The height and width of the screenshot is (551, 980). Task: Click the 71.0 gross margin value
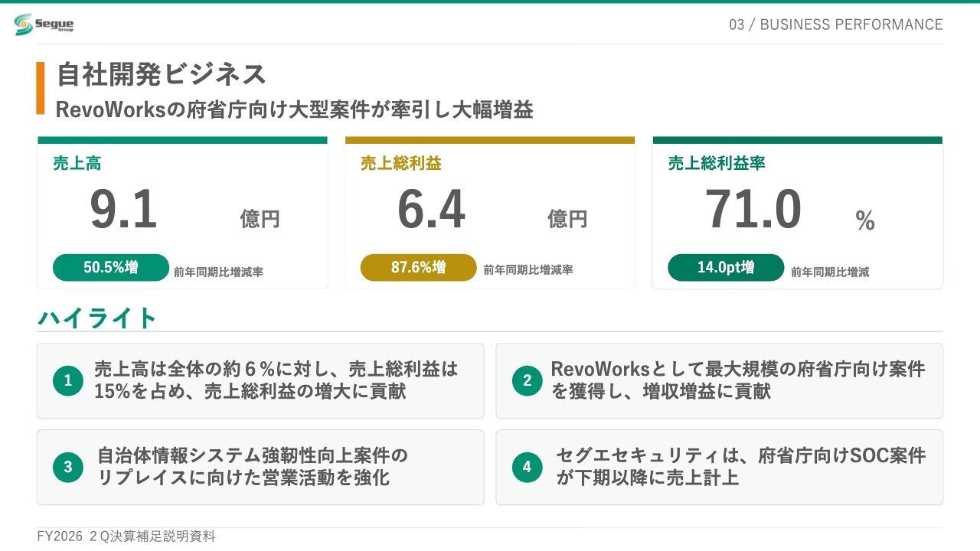click(x=753, y=210)
